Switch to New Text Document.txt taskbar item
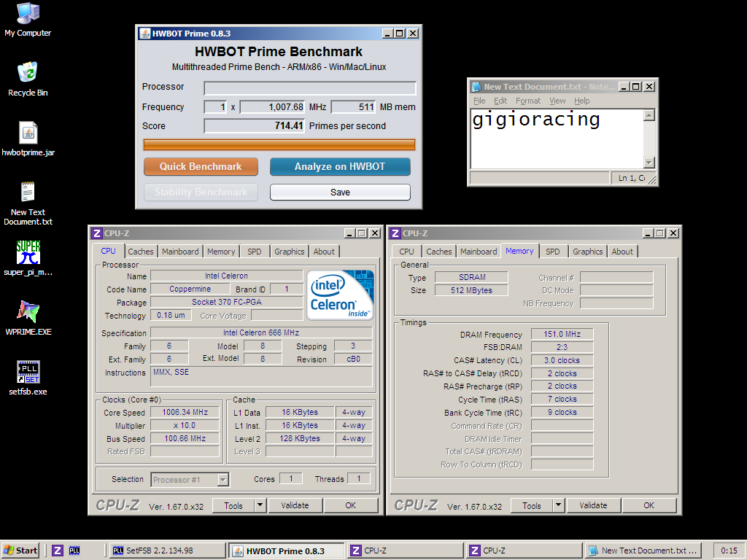This screenshot has height=560, width=747. click(x=644, y=551)
